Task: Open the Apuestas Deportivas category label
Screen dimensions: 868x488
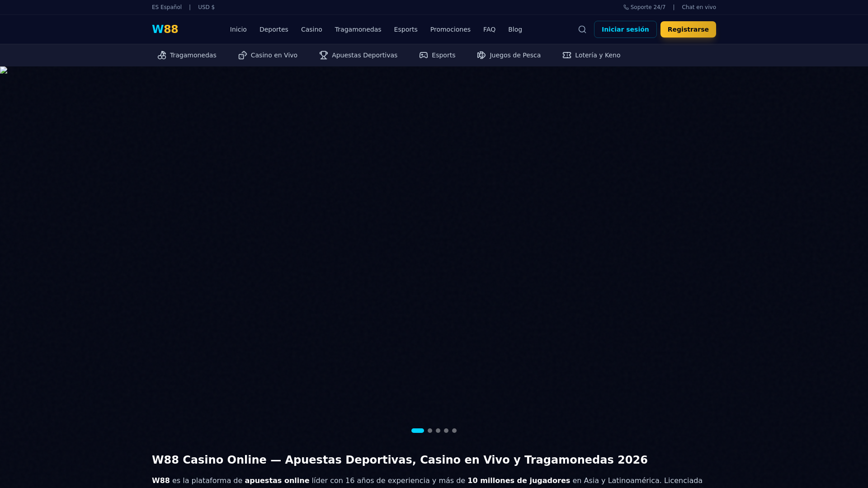Action: [364, 55]
